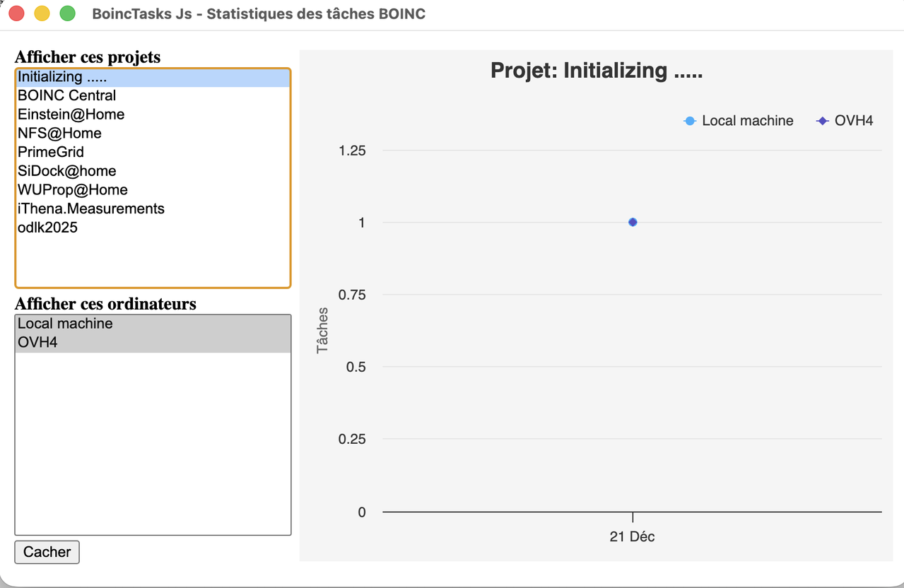Viewport: 904px width, 588px height.
Task: Pick iThena.Measurements project
Action: [x=153, y=208]
